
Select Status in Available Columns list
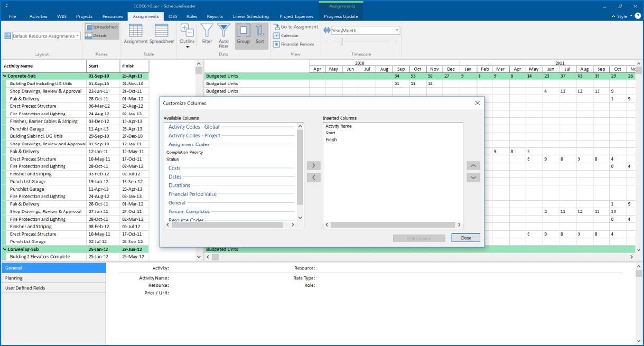pyautogui.click(x=173, y=159)
